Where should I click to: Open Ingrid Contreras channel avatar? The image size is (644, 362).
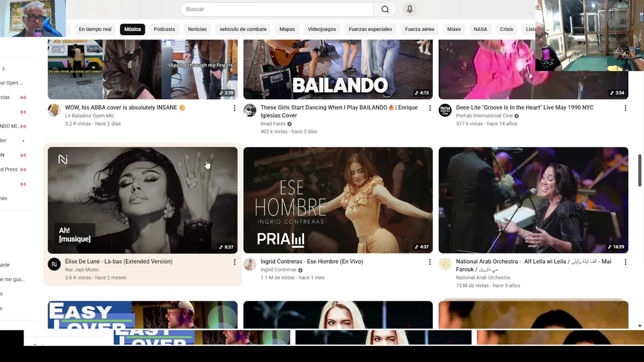point(250,264)
